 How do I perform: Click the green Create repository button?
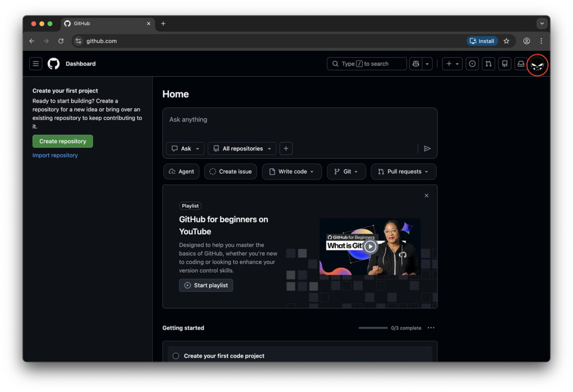pyautogui.click(x=63, y=141)
